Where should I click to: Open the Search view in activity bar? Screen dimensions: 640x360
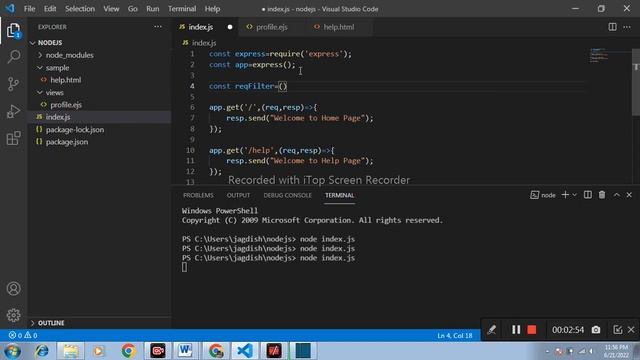point(13,57)
